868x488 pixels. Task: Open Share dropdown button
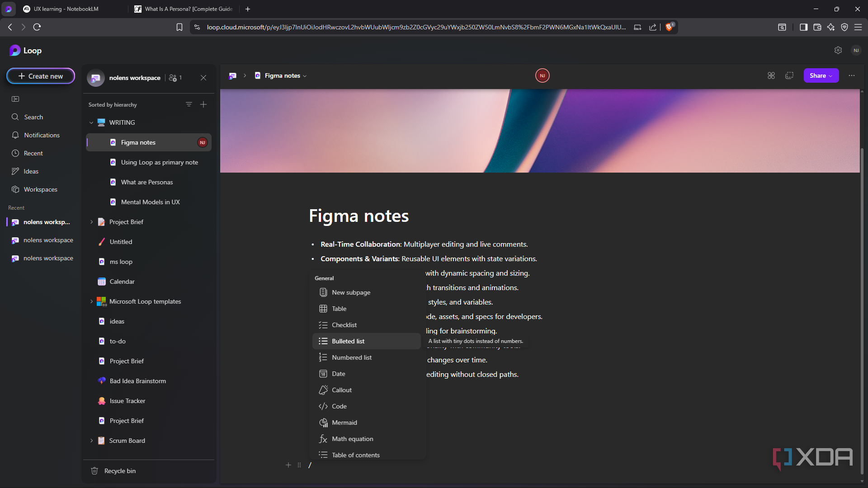(x=821, y=75)
